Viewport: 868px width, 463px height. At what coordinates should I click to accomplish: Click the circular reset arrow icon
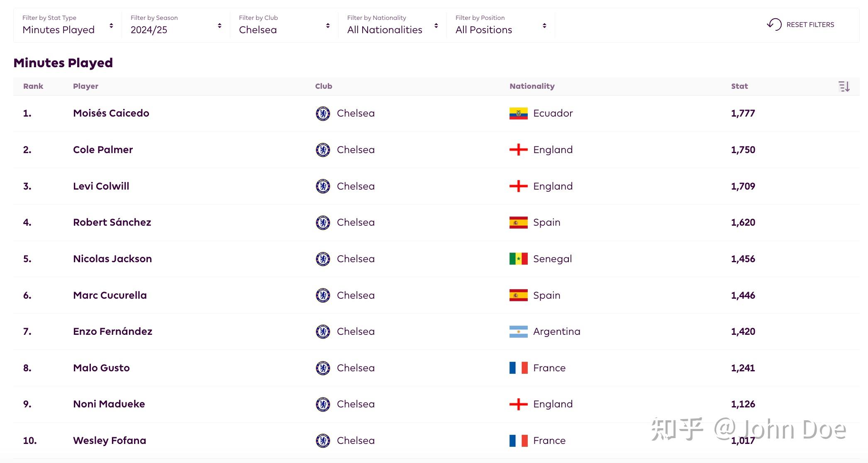[774, 24]
